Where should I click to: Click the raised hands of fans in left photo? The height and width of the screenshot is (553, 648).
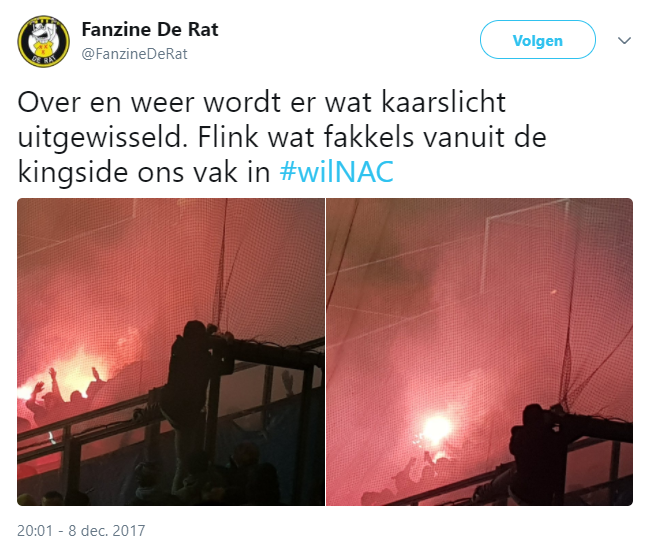pyautogui.click(x=66, y=386)
